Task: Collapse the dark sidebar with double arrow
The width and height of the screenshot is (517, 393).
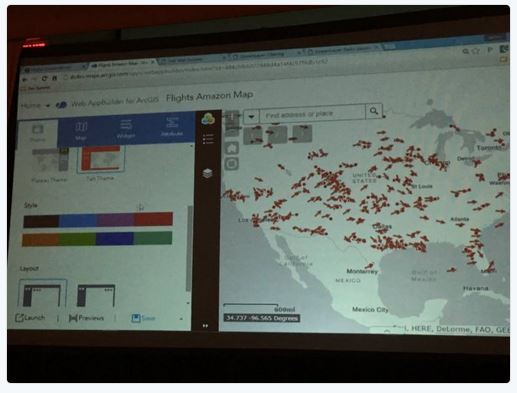Action: pyautogui.click(x=205, y=326)
